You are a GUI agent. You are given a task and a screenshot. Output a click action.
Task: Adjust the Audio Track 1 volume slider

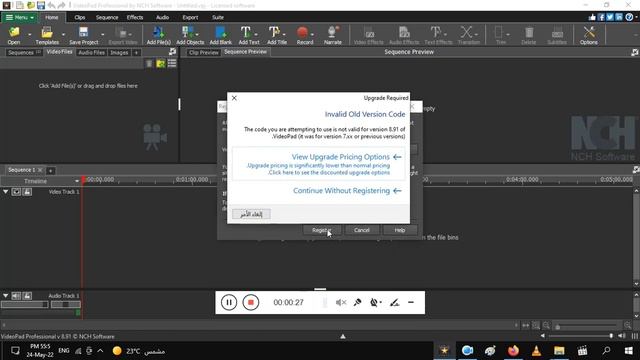pyautogui.click(x=24, y=304)
